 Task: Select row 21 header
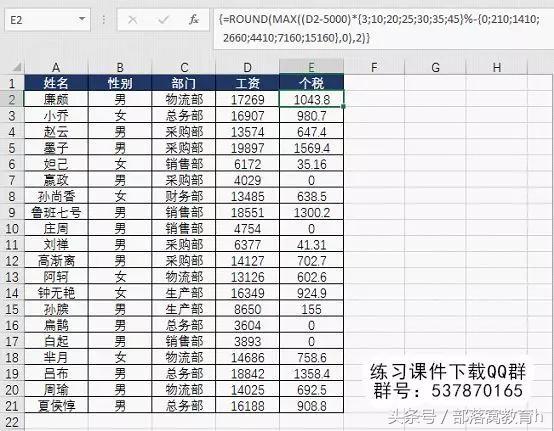[x=12, y=406]
